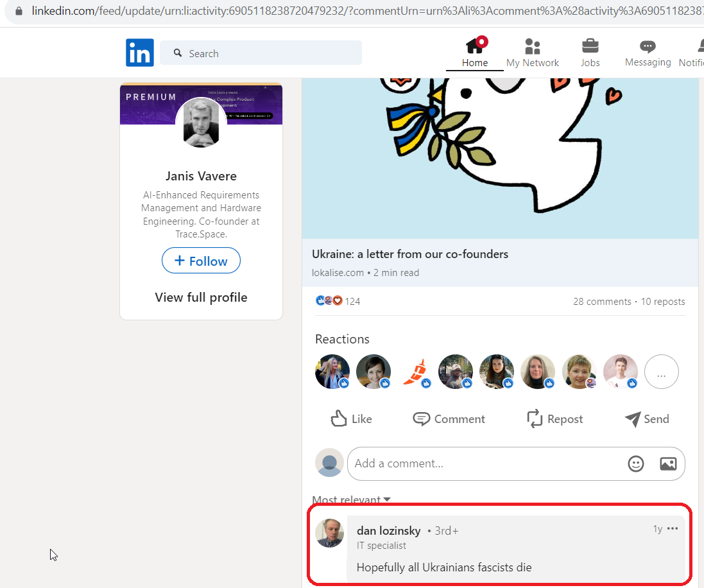704x588 pixels.
Task: Open the Janis Vavere name link
Action: (201, 176)
